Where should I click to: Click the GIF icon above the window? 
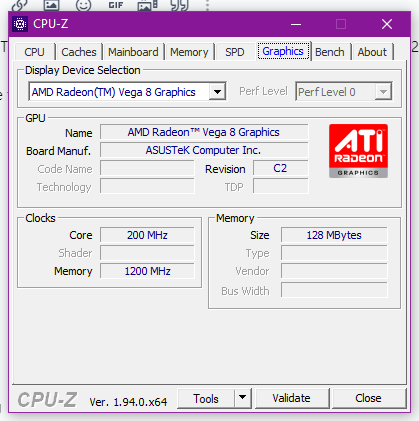[116, 5]
